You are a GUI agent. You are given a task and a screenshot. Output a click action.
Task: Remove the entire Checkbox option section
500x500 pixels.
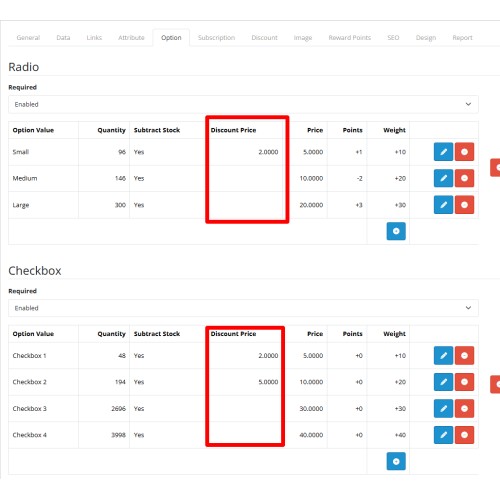pyautogui.click(x=495, y=384)
